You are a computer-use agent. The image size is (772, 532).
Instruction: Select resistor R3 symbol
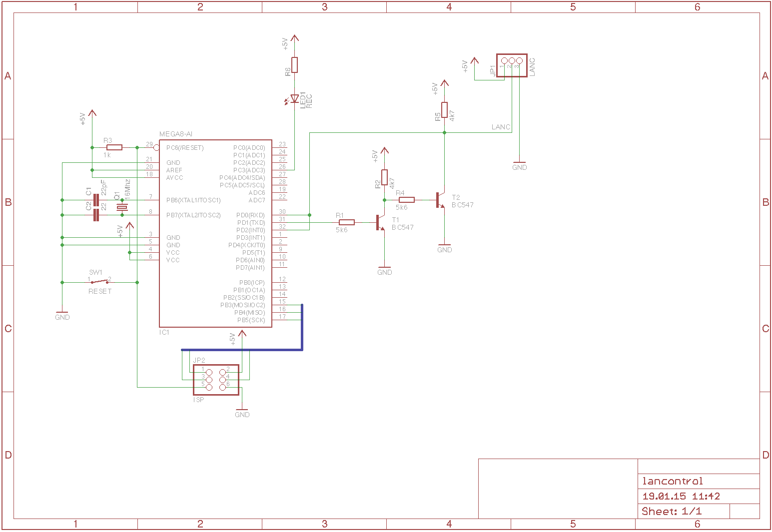coord(114,147)
